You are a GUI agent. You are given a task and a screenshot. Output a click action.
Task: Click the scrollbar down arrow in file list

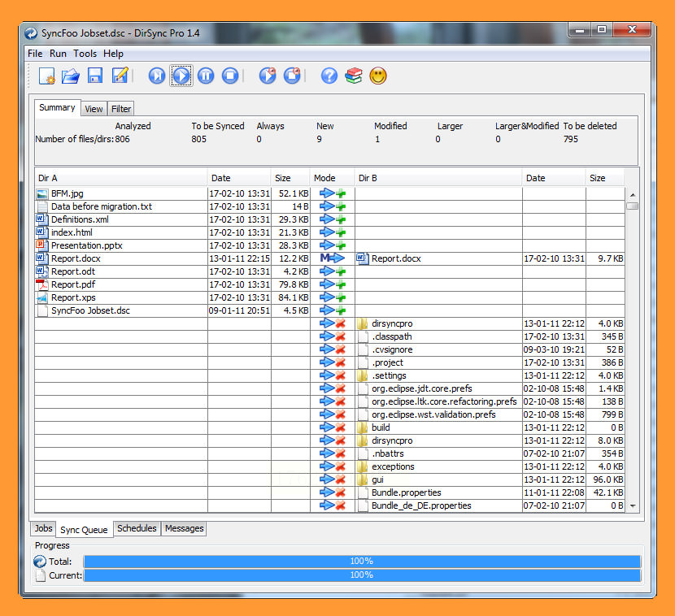point(632,505)
